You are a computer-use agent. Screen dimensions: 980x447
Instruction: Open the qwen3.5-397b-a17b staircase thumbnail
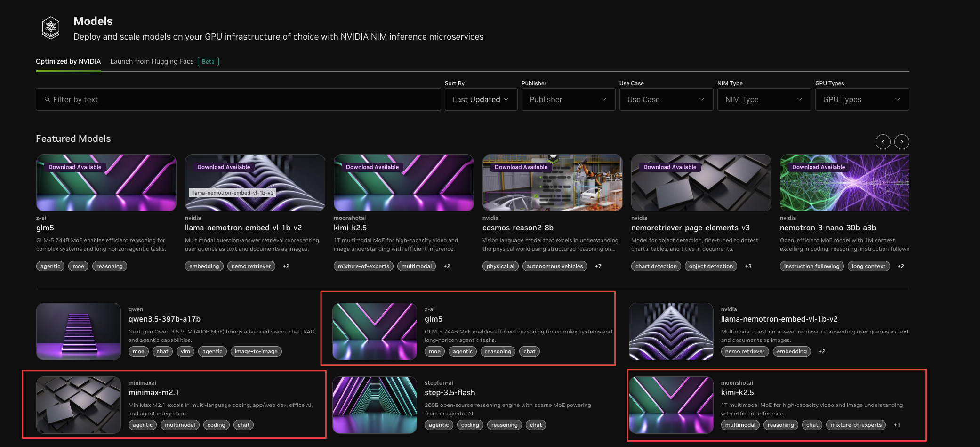tap(79, 332)
